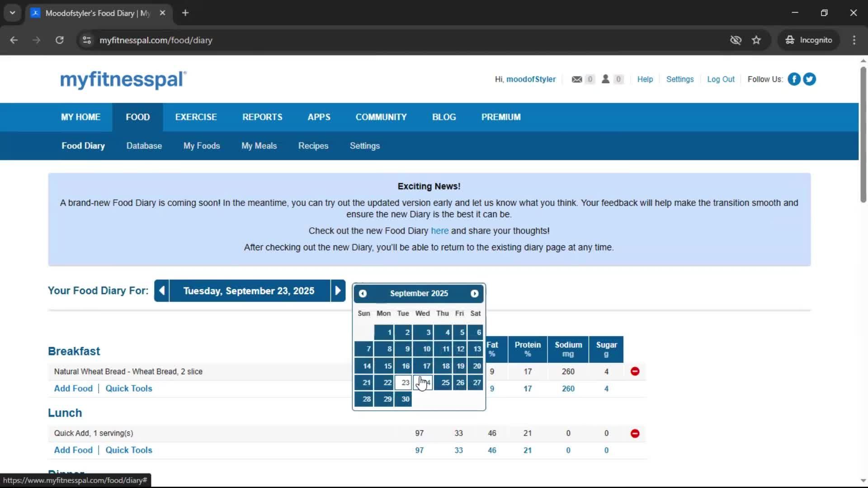The width and height of the screenshot is (868, 488).
Task: Select the Recipes subtab
Action: (x=313, y=146)
